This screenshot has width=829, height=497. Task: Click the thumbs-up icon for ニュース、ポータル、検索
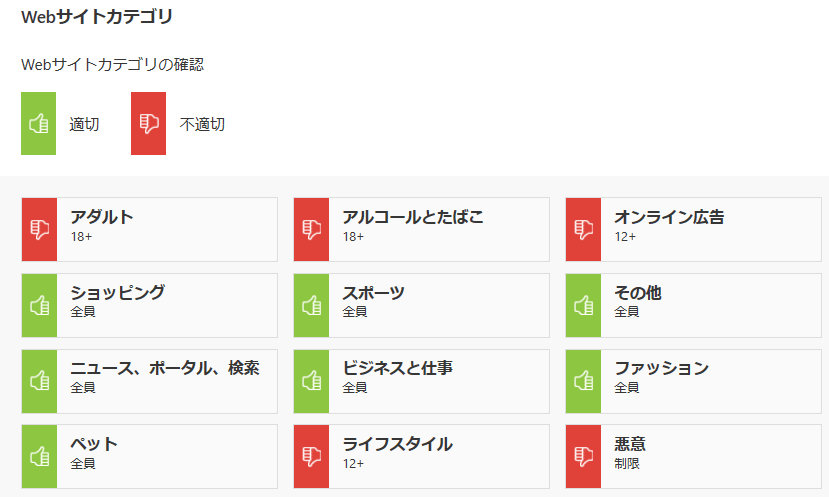(x=39, y=381)
